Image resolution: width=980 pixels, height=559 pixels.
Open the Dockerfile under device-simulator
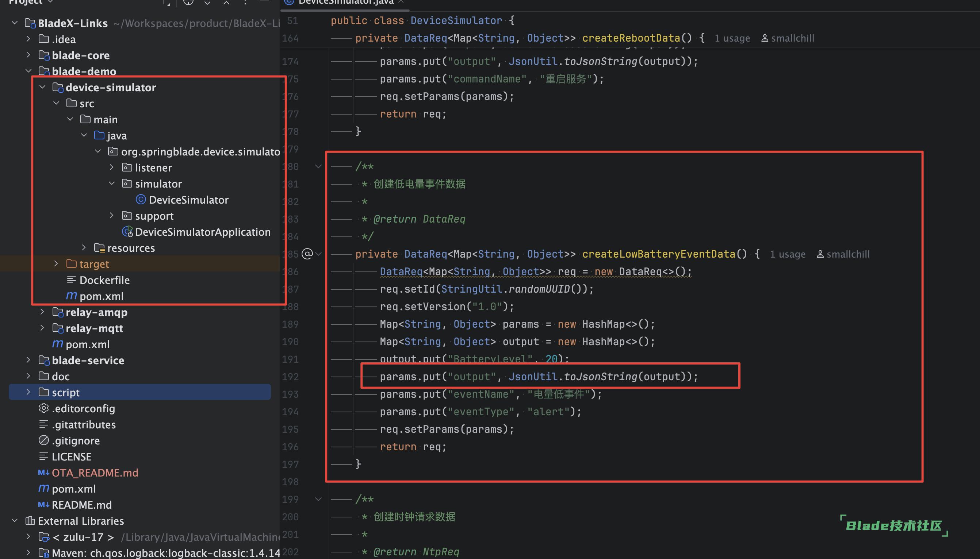104,280
